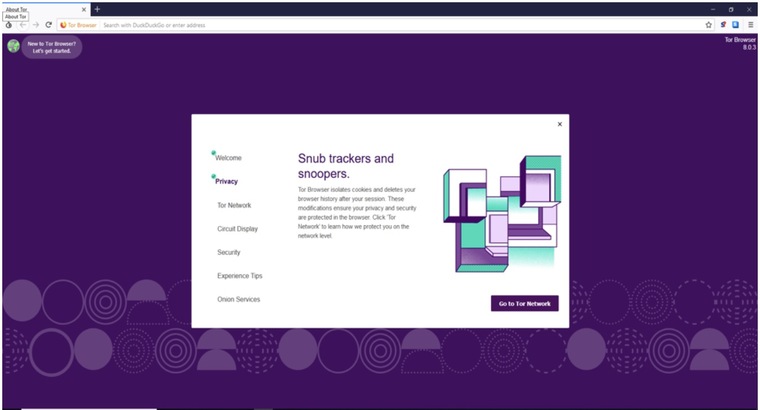Close the About Tor tab
Image resolution: width=760 pixels, height=410 pixels.
(x=83, y=9)
